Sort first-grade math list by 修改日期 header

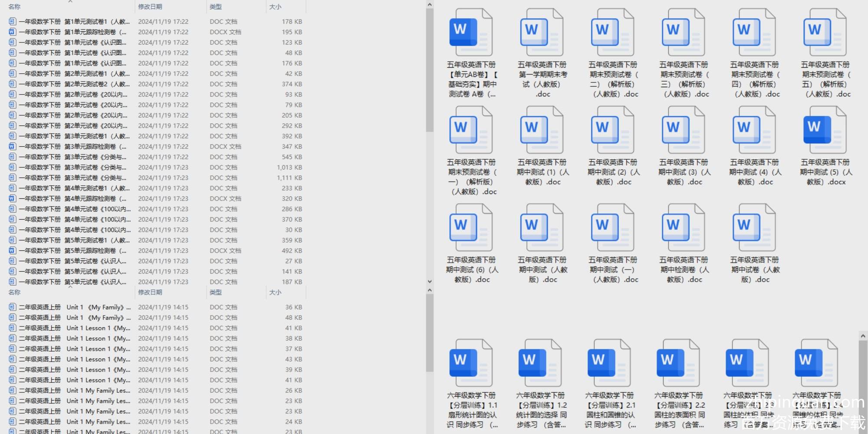(150, 7)
